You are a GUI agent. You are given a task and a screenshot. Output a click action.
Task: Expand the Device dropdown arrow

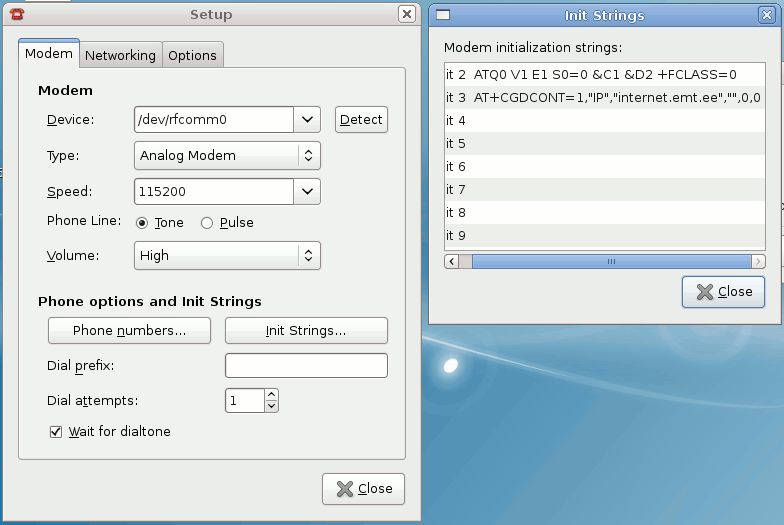coord(307,120)
